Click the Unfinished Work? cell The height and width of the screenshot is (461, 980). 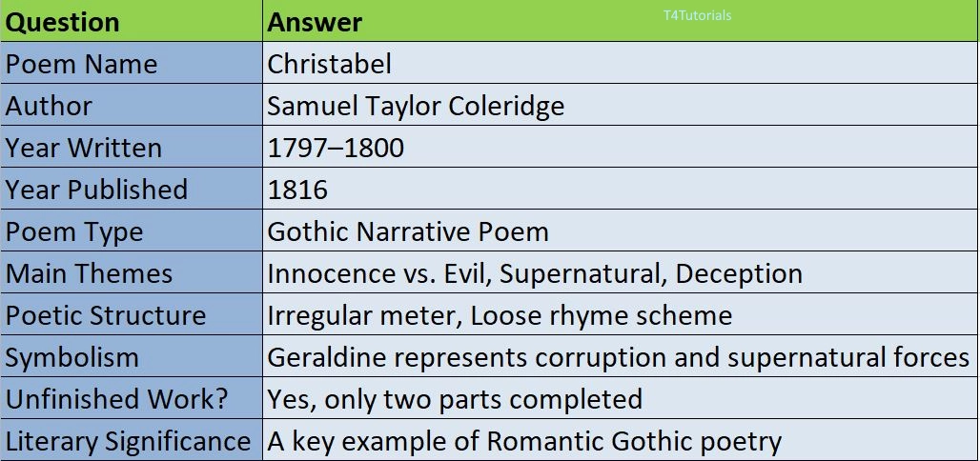[x=132, y=398]
